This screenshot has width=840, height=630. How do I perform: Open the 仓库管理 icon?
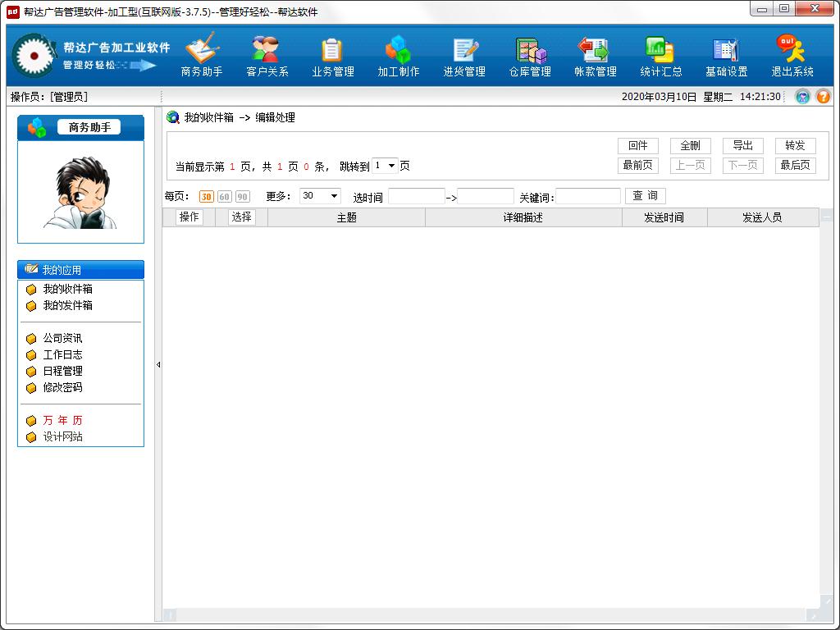click(530, 50)
